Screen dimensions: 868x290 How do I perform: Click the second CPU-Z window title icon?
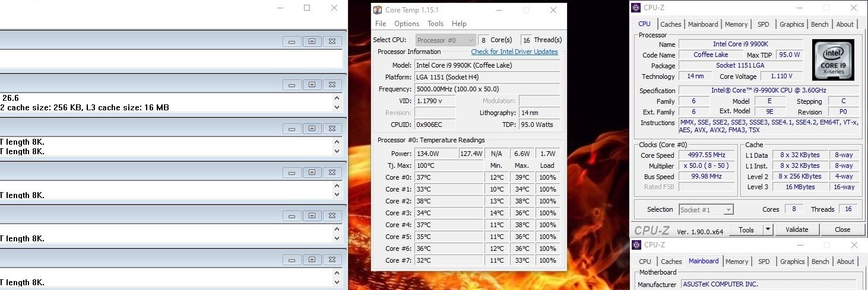point(636,245)
